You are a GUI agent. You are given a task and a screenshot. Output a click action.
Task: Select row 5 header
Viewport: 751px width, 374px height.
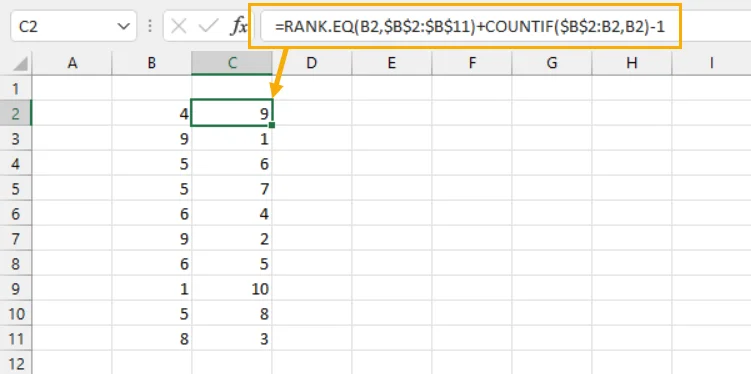click(16, 189)
